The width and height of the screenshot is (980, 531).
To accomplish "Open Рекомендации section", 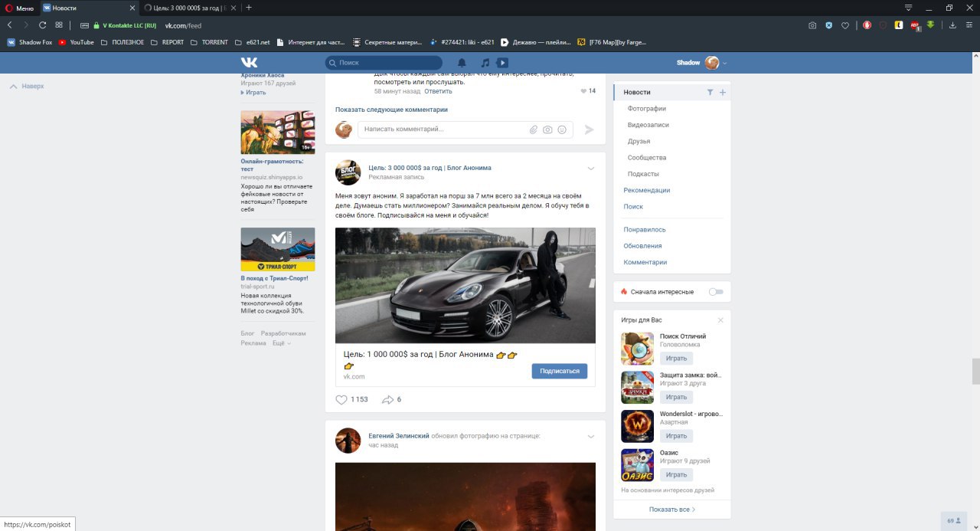I will click(647, 190).
